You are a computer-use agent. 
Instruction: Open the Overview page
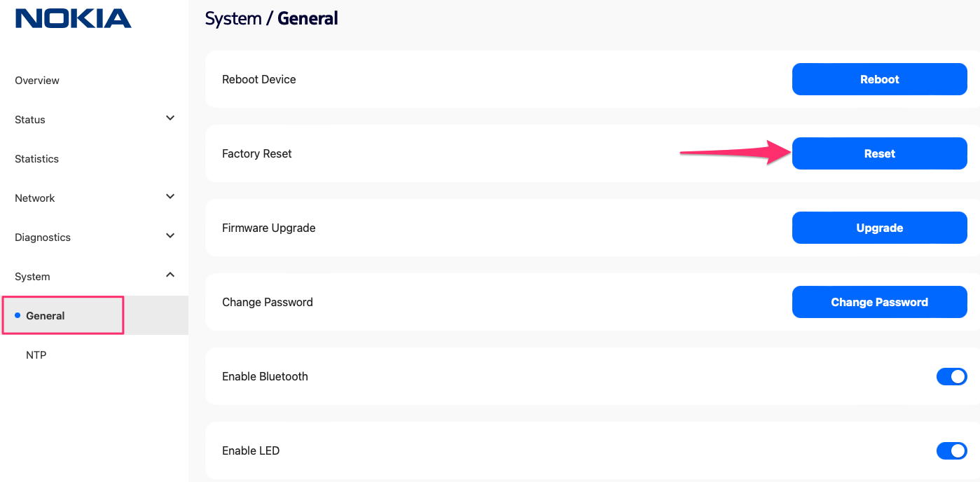[x=36, y=80]
